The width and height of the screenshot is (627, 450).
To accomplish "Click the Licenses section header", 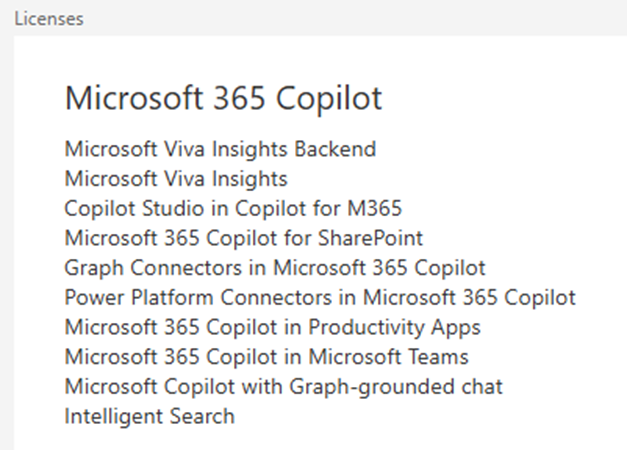I will tap(48, 18).
